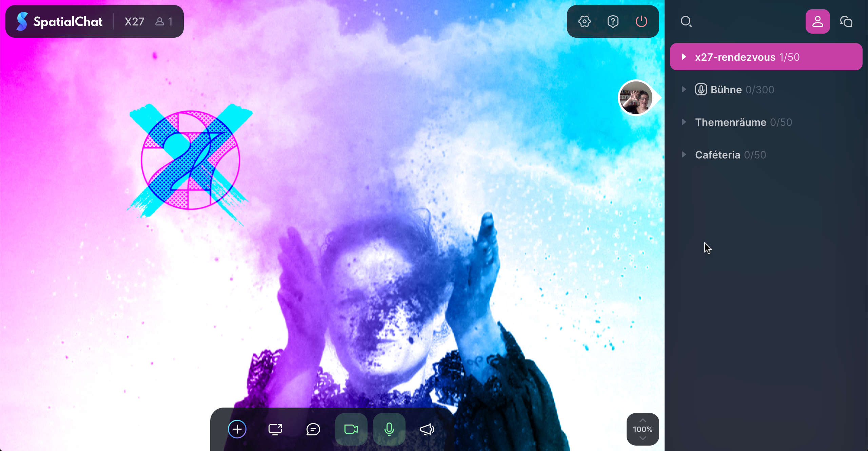Increase zoom with the up chevron
This screenshot has height=451, width=868.
pos(643,420)
